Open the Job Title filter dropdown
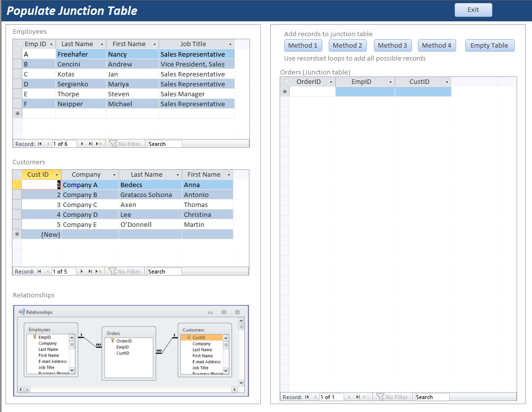Screen dimensions: 532x412 [230, 44]
